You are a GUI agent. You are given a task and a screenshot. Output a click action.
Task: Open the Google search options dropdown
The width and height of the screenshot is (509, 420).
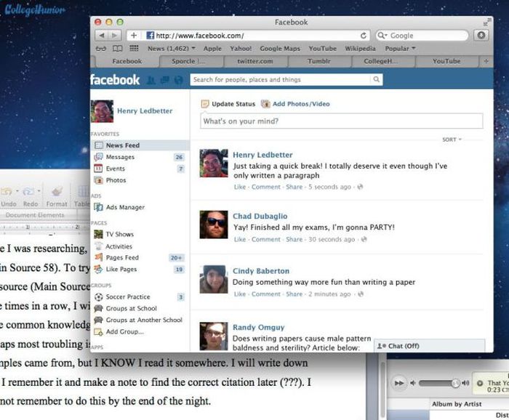[382, 36]
